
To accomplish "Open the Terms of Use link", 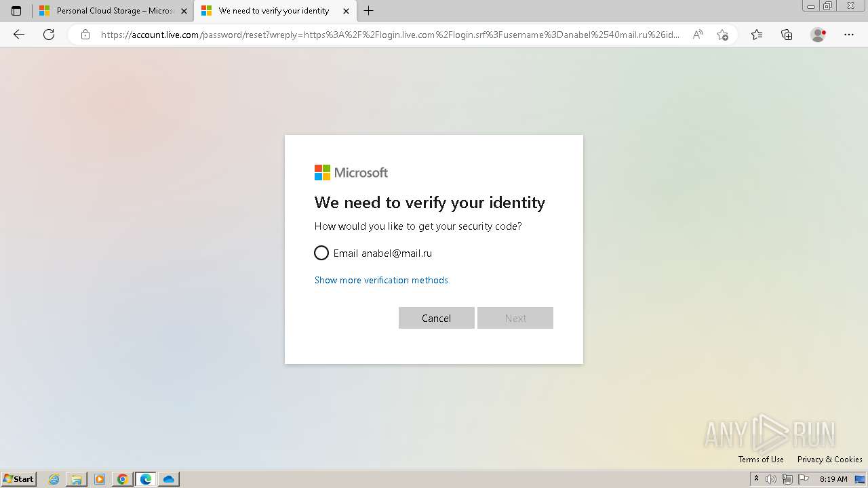I will tap(761, 460).
